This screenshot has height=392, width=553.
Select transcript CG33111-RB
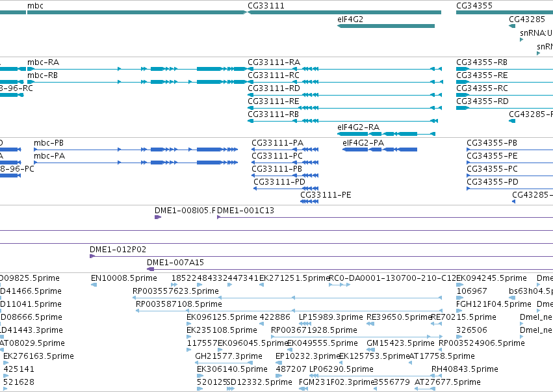[x=343, y=121]
